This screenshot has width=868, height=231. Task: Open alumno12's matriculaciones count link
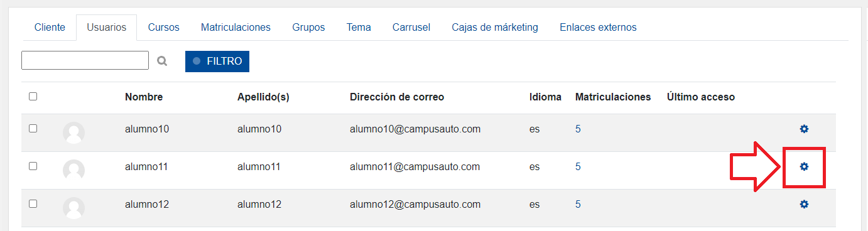578,205
